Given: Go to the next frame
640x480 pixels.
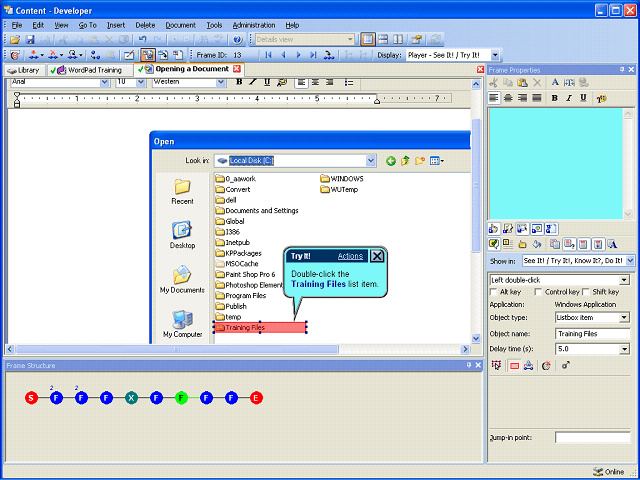Looking at the screenshot, I should 298,55.
